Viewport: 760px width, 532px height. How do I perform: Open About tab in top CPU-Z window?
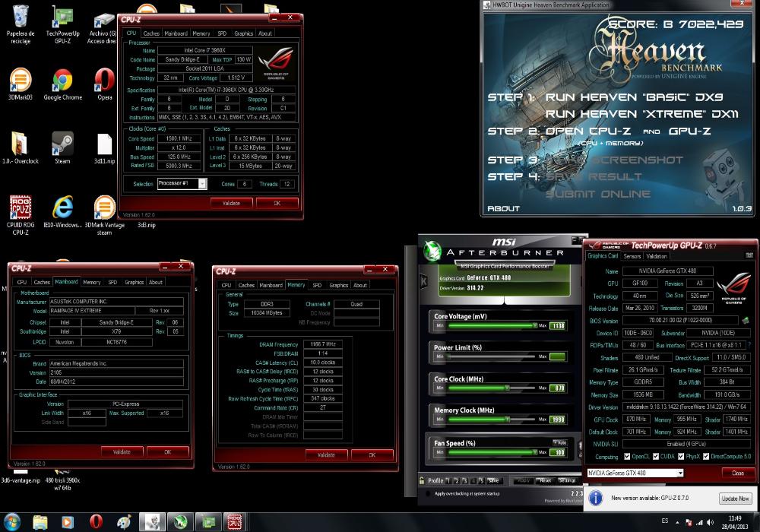point(264,33)
